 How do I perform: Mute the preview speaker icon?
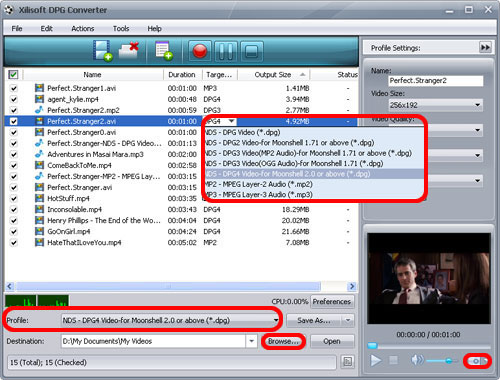tap(417, 360)
